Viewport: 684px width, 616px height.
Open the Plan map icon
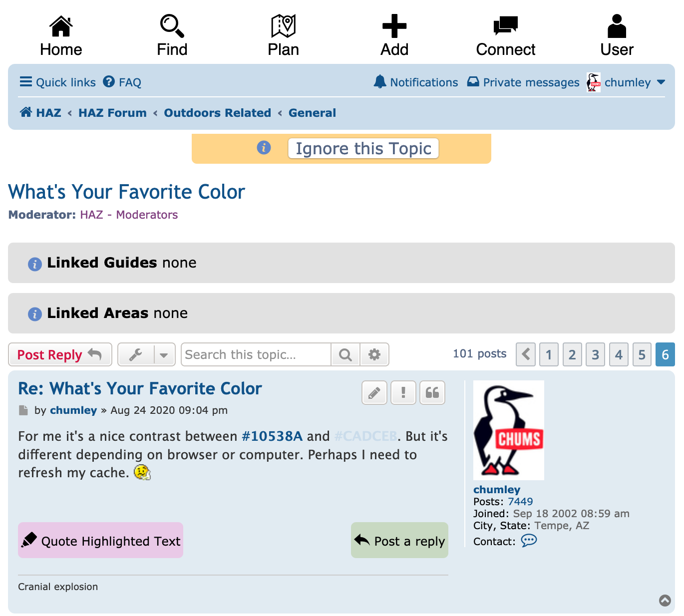pyautogui.click(x=283, y=26)
